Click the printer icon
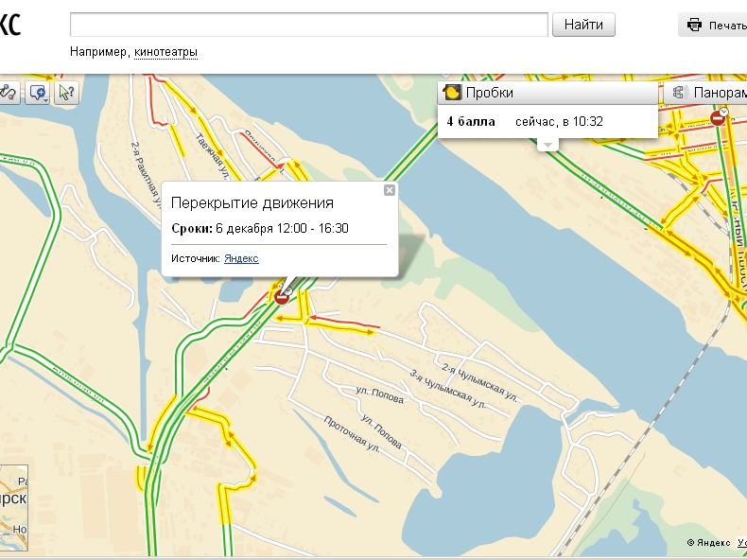Viewport: 747px width, 560px height. tap(695, 26)
